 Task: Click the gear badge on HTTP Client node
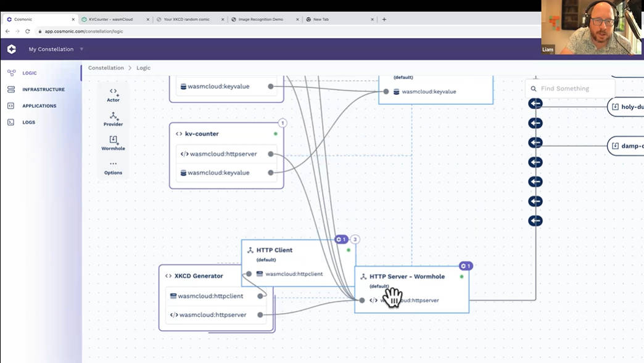coord(341,239)
